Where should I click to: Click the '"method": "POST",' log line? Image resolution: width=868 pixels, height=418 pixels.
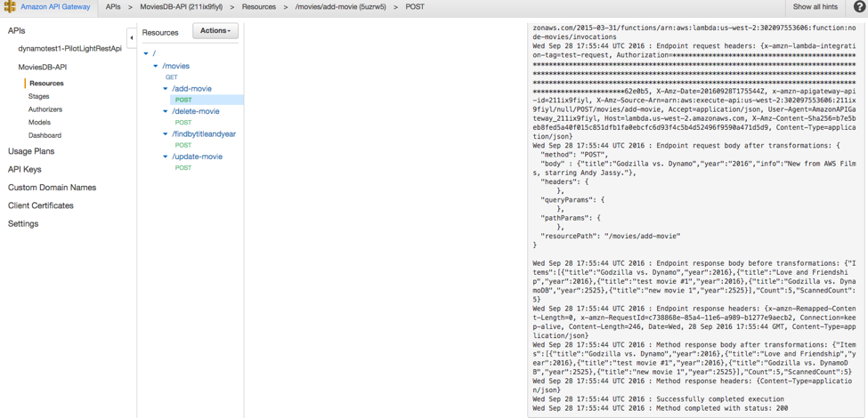click(x=574, y=154)
